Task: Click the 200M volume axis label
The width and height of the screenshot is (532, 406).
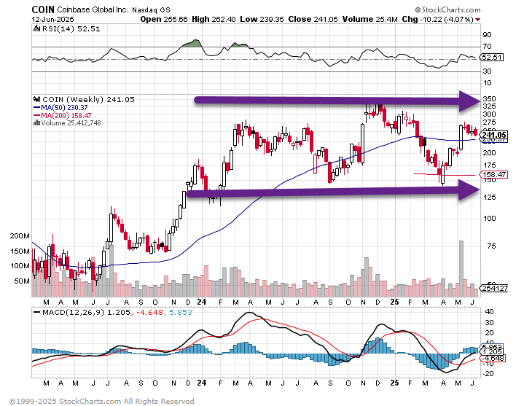Action: (20, 236)
